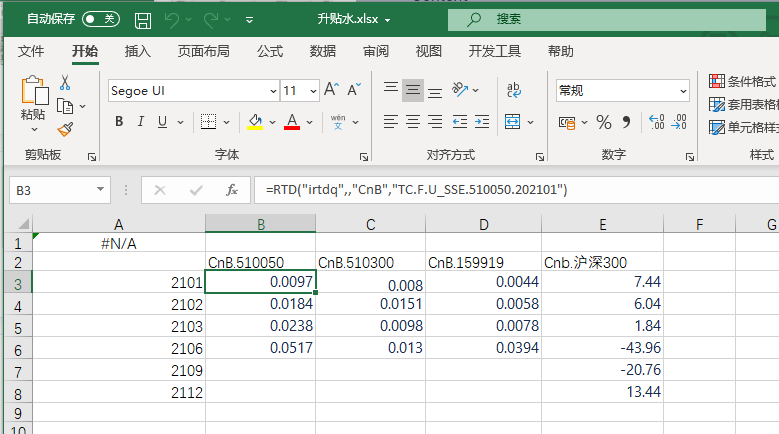
Task: Switch to the 帮助 tab
Action: coord(560,51)
